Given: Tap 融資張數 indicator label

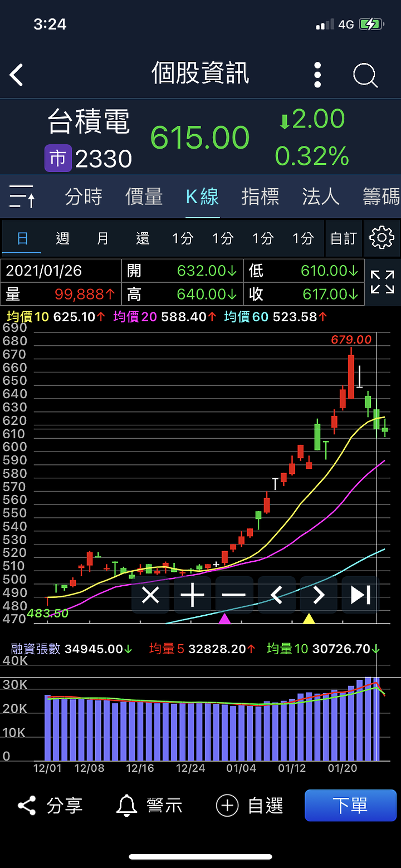Looking at the screenshot, I should tap(36, 649).
